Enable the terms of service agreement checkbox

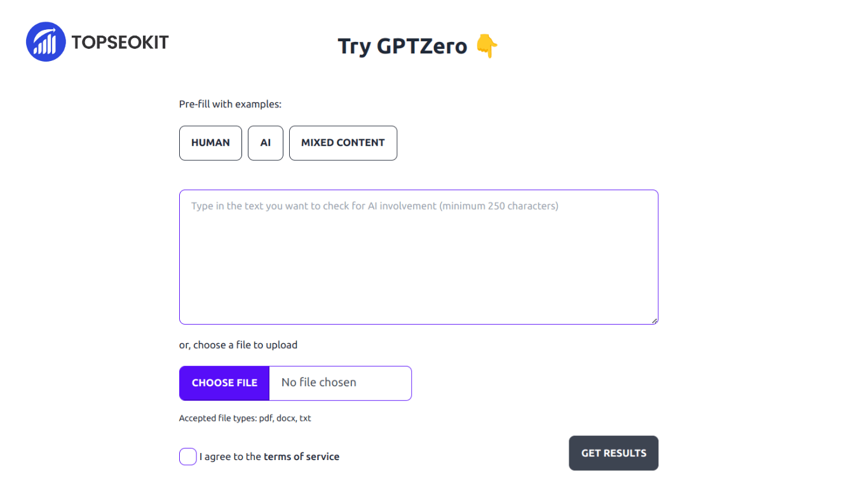(187, 456)
